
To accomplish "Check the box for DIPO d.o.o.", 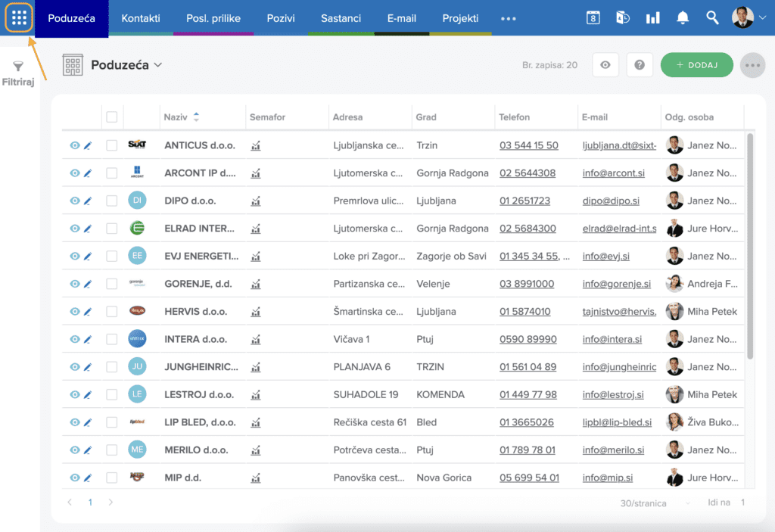I will coord(112,201).
